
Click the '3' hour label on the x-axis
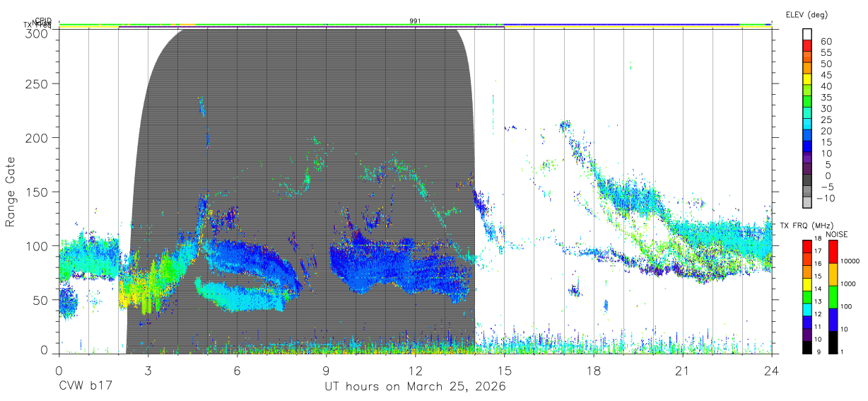(x=148, y=370)
